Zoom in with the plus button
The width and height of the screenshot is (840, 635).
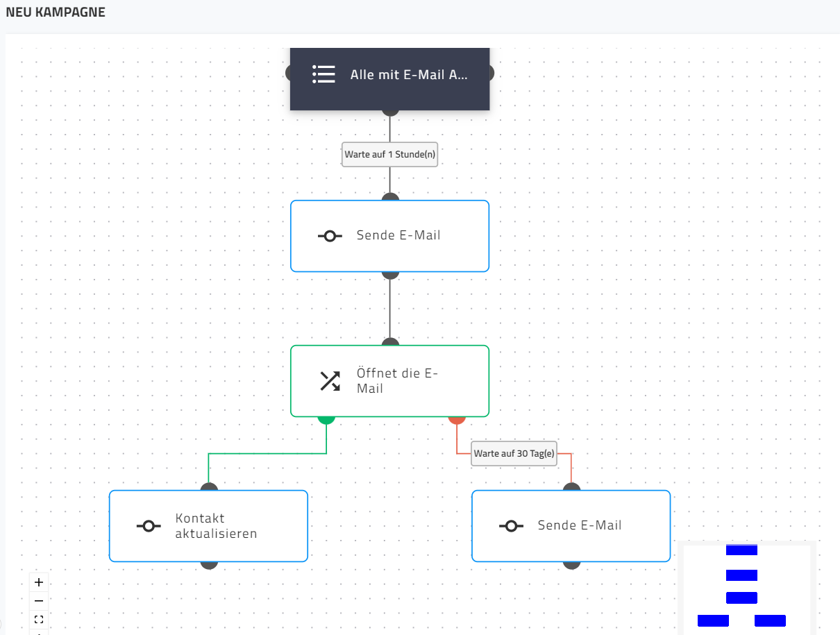tap(39, 582)
